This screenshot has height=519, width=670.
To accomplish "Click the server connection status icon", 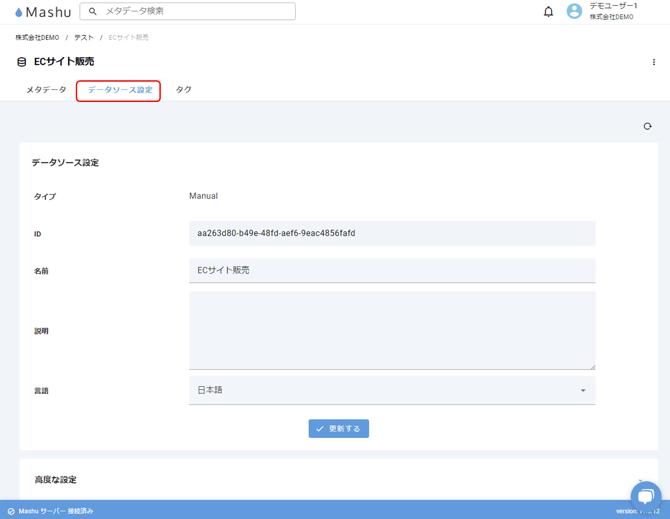I will 11,511.
